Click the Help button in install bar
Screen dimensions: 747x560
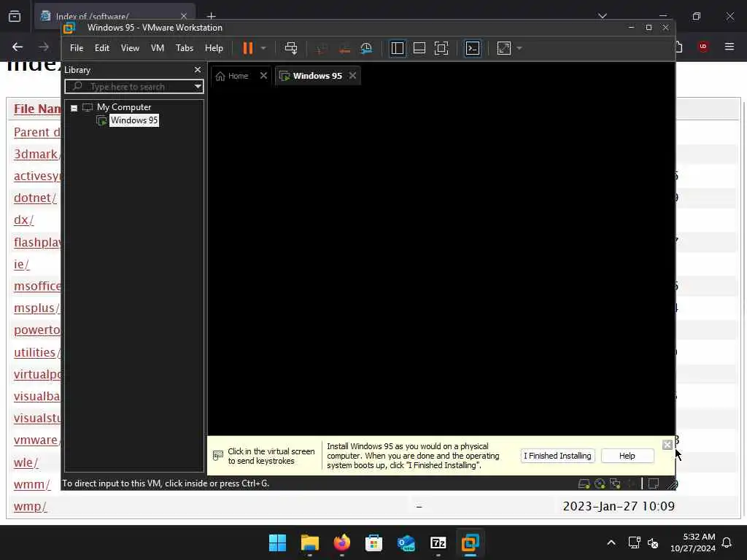(627, 456)
